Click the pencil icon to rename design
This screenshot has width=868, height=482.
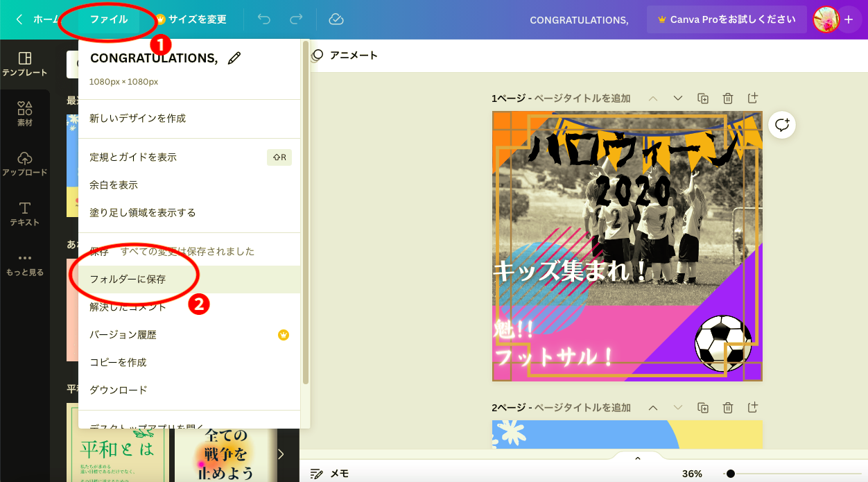[x=234, y=58]
